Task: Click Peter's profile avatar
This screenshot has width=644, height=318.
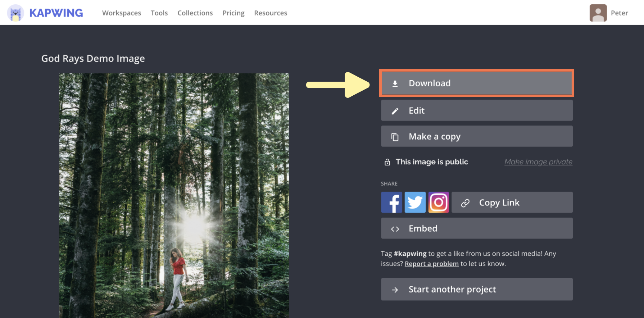Action: coord(598,13)
